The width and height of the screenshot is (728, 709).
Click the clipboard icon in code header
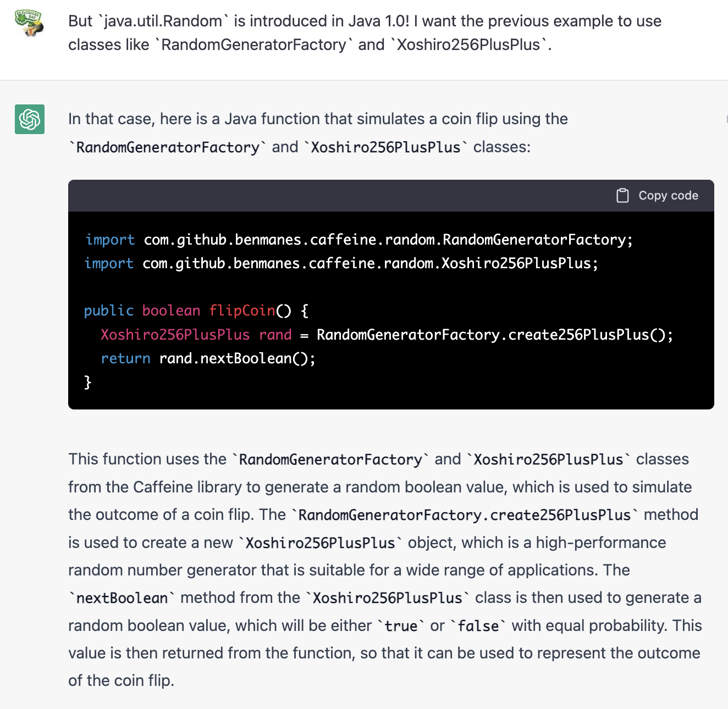click(x=622, y=196)
